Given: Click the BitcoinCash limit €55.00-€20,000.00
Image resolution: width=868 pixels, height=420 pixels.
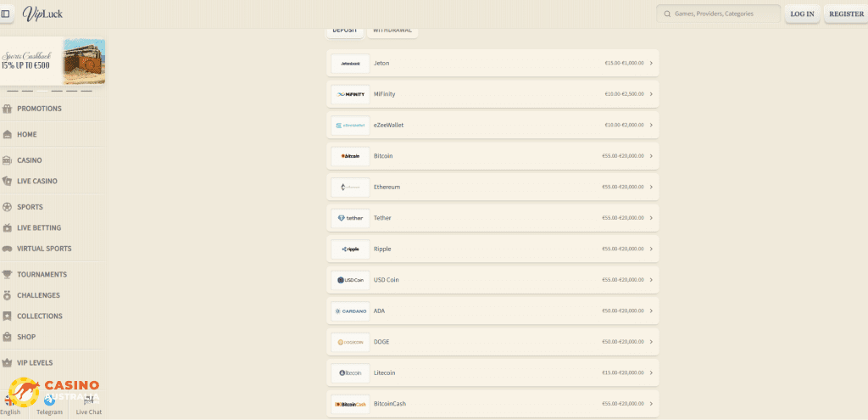Looking at the screenshot, I should [623, 404].
